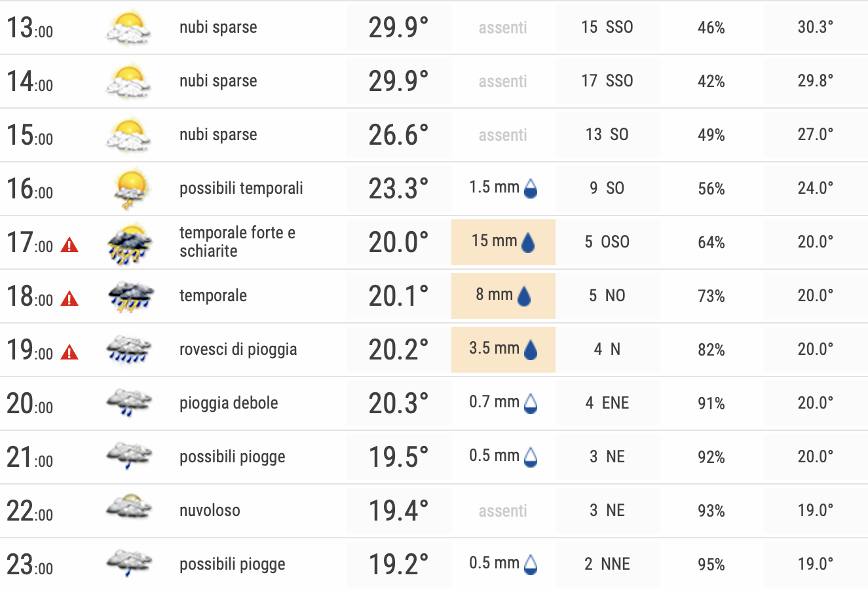This screenshot has width=868, height=590.
Task: Click the '17 SSO' wind value
Action: (x=607, y=81)
